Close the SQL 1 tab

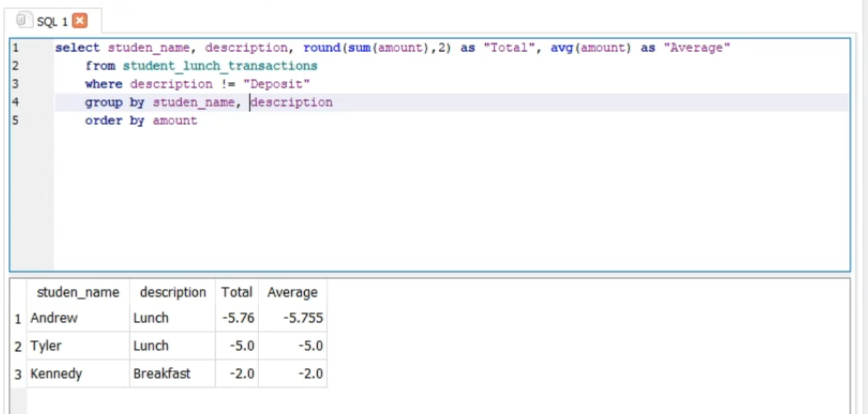tap(80, 21)
